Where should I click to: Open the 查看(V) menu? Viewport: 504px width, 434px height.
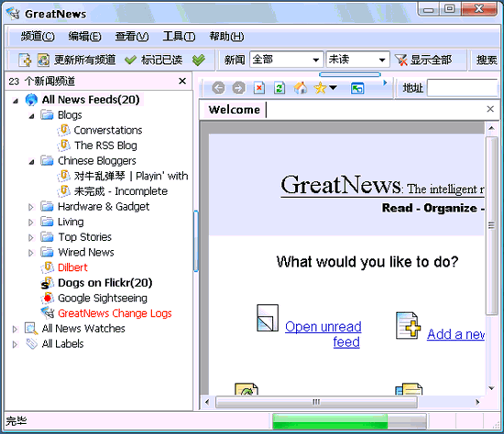132,37
